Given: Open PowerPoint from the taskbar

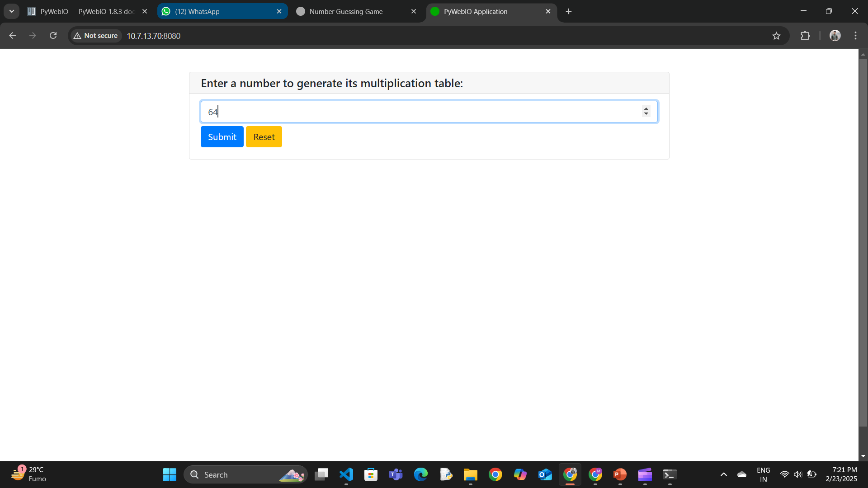Looking at the screenshot, I should click(x=620, y=474).
